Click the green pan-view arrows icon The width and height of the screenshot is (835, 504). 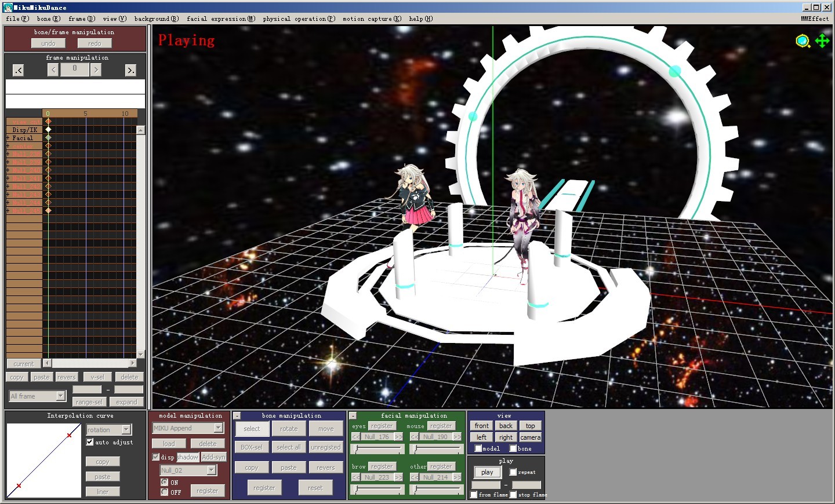click(822, 41)
